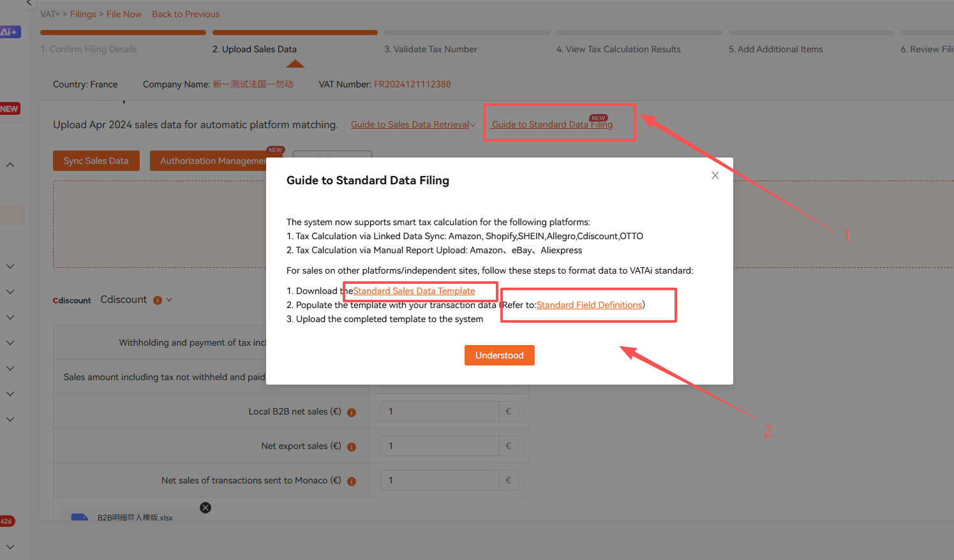This screenshot has width=954, height=560.
Task: Click the B2B明细导入模版.xlsx file name
Action: click(135, 517)
